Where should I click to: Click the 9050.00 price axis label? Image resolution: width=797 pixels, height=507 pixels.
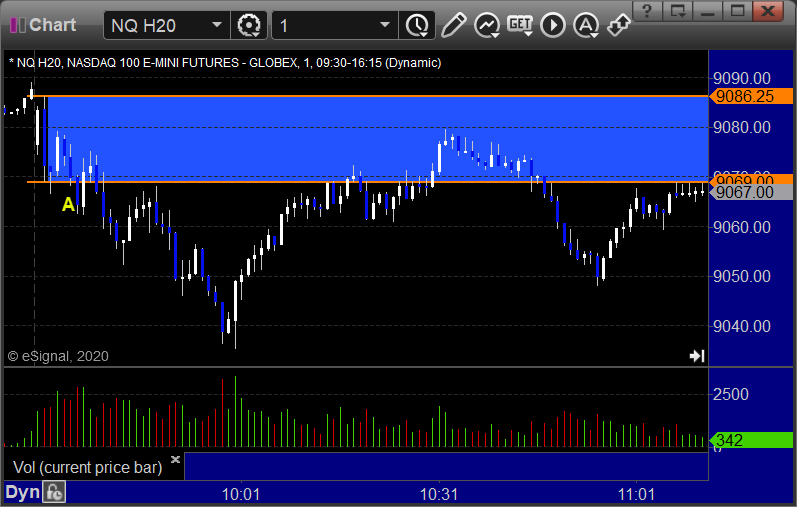[742, 276]
